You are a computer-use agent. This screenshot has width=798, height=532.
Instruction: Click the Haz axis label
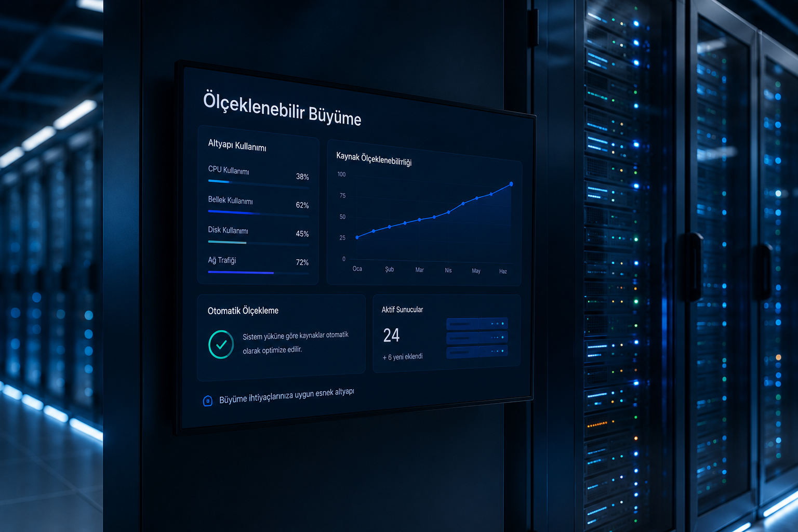coord(503,271)
